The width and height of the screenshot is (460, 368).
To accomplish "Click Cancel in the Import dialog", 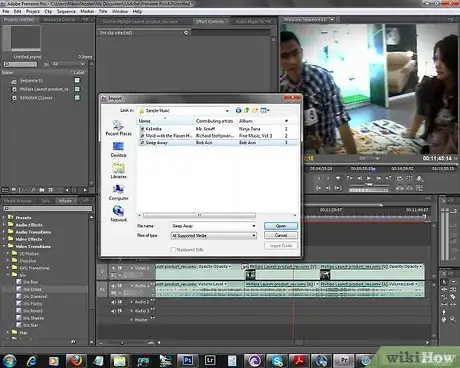I will [x=281, y=235].
